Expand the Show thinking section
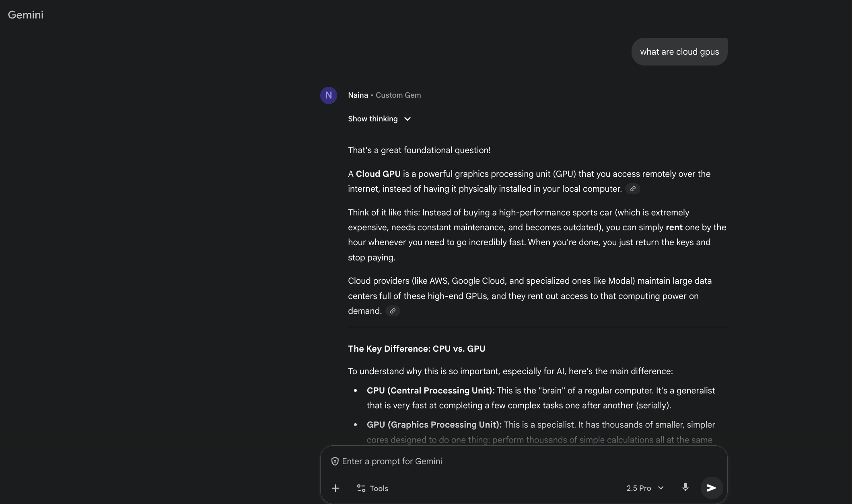 (x=379, y=119)
